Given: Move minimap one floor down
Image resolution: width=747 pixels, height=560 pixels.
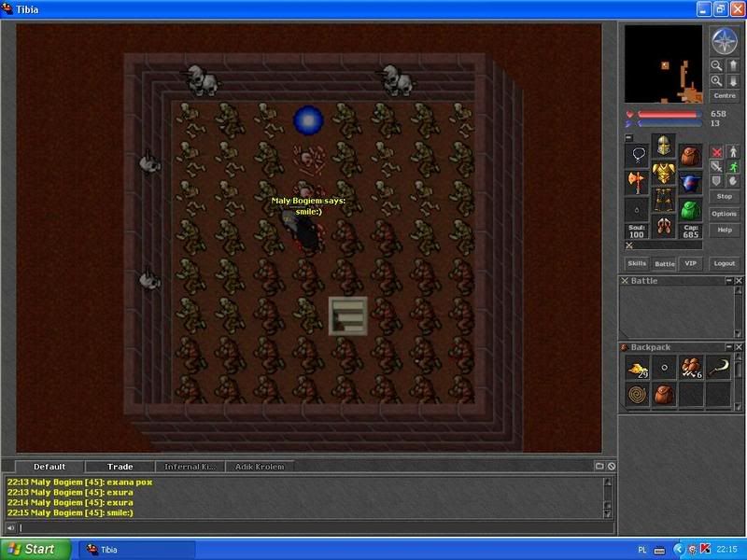Looking at the screenshot, I should [733, 81].
